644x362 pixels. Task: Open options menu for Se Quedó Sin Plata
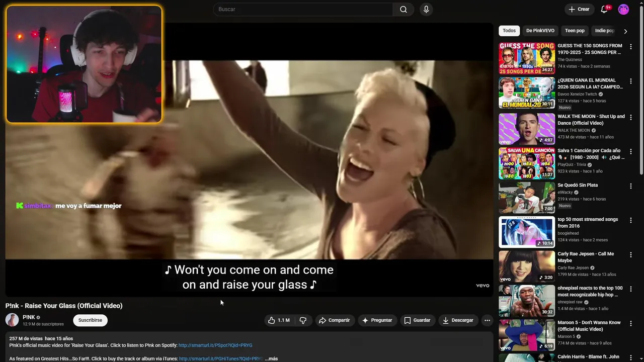(x=631, y=186)
